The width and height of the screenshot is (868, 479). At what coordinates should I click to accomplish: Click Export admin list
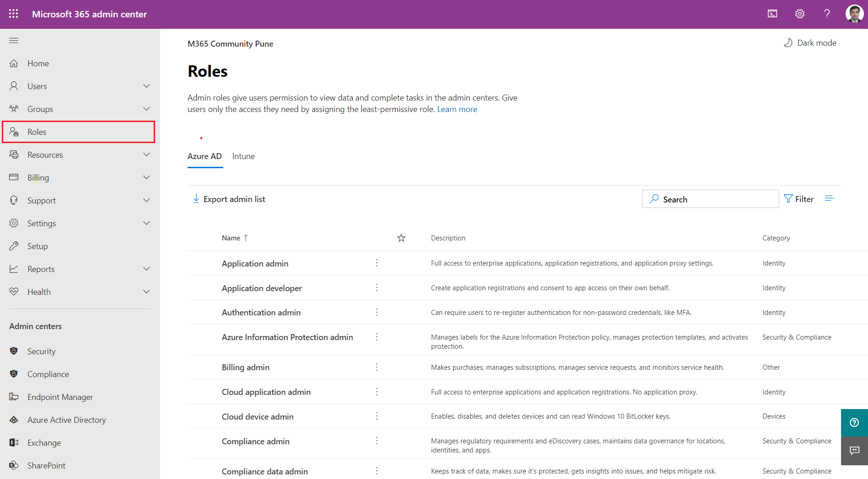(x=229, y=199)
